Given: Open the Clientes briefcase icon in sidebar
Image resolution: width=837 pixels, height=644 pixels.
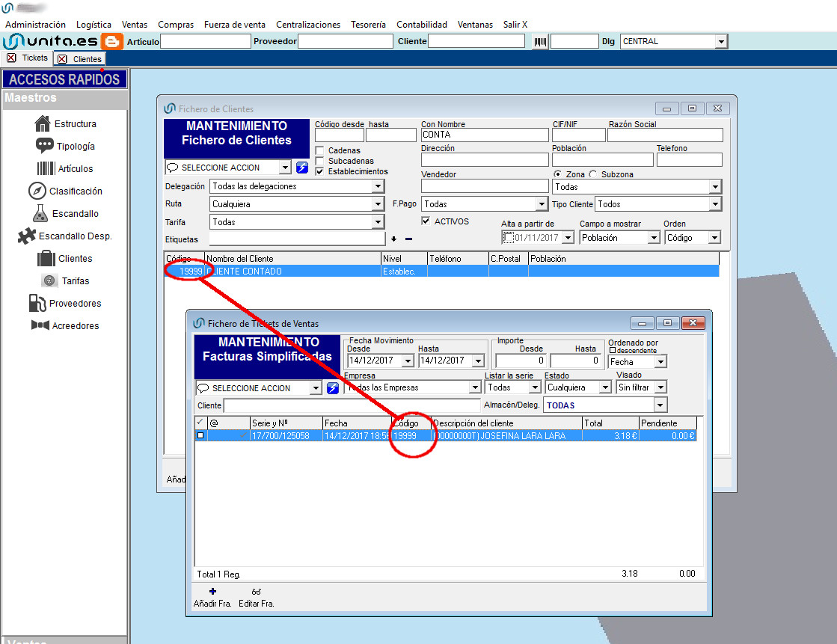Looking at the screenshot, I should [x=46, y=258].
